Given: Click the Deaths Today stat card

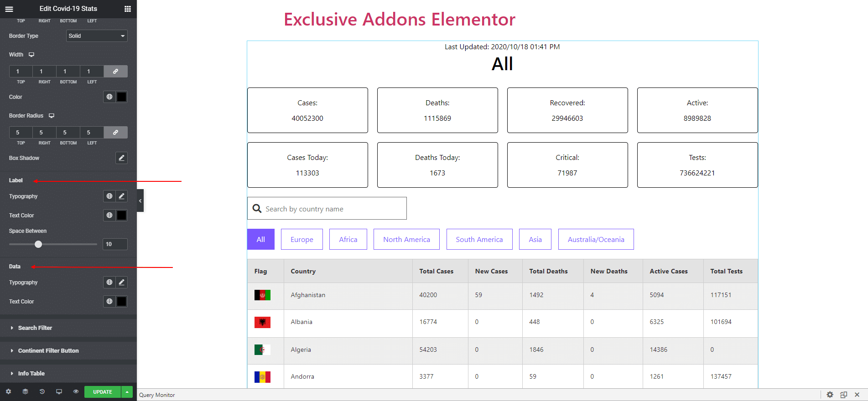Looking at the screenshot, I should point(437,165).
